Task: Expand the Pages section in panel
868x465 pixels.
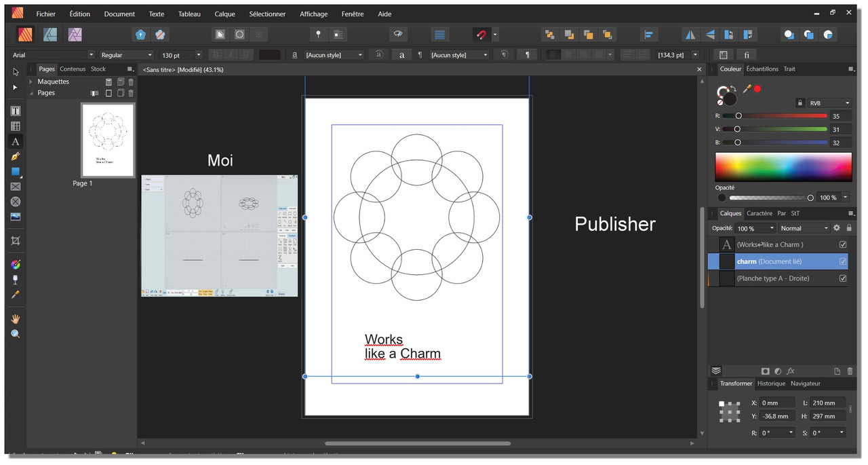Action: [x=31, y=93]
